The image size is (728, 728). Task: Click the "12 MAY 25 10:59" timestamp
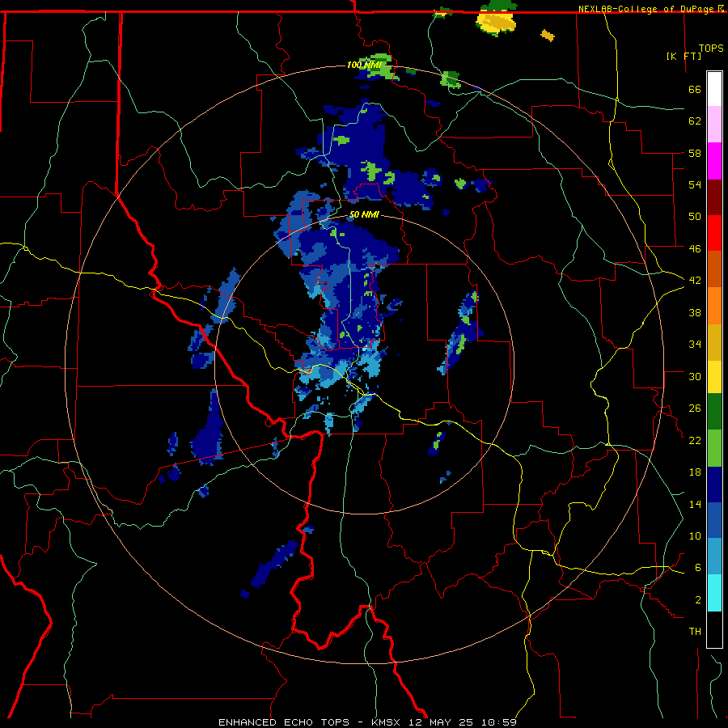pyautogui.click(x=463, y=722)
